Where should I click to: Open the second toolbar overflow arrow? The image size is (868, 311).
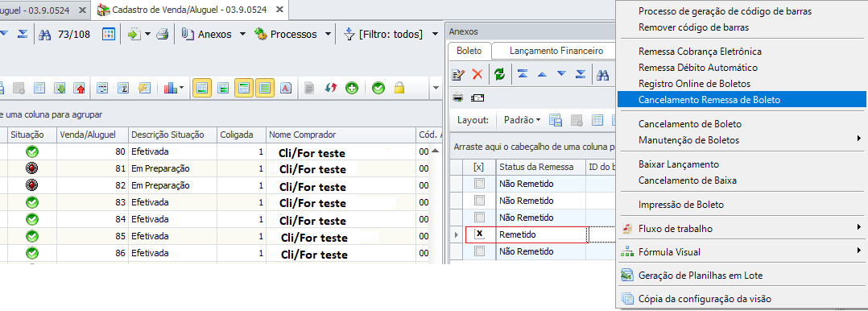click(x=436, y=88)
